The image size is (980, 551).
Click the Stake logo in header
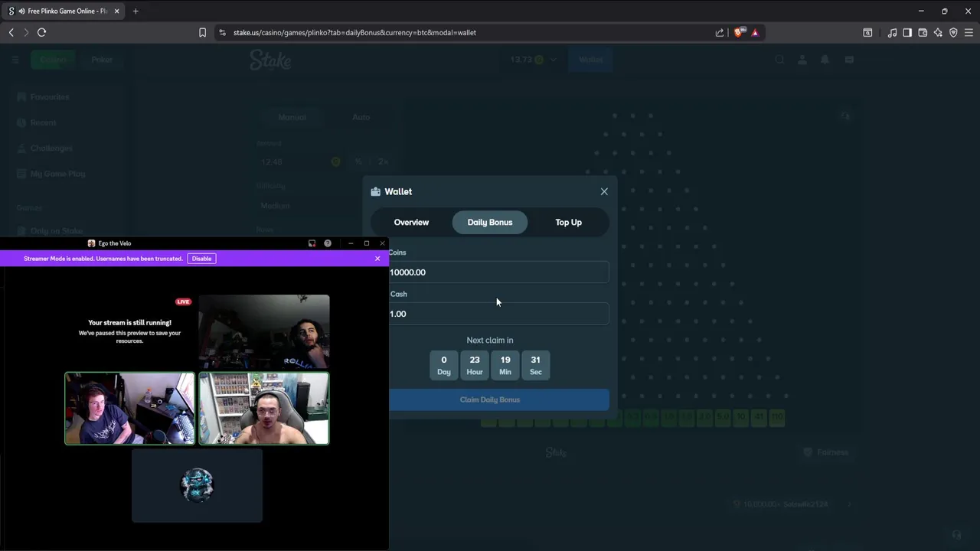pyautogui.click(x=270, y=60)
